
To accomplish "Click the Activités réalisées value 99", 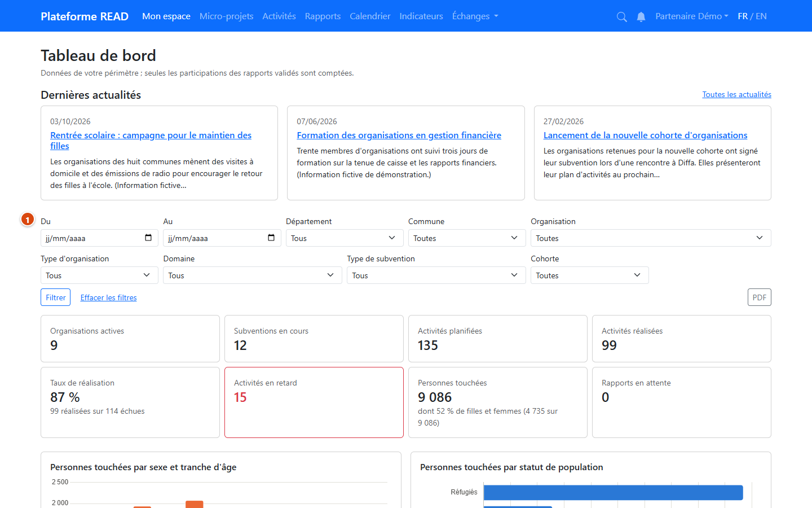I will tap(609, 345).
